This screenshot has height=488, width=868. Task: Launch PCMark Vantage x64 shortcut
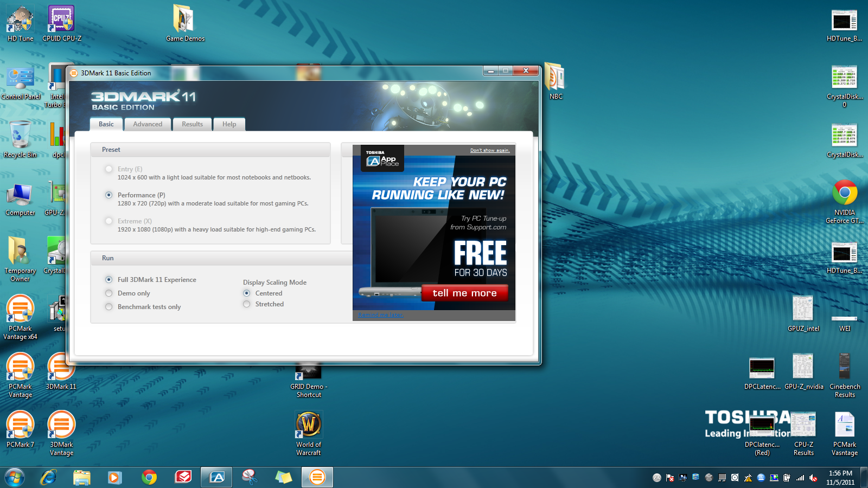(20, 317)
